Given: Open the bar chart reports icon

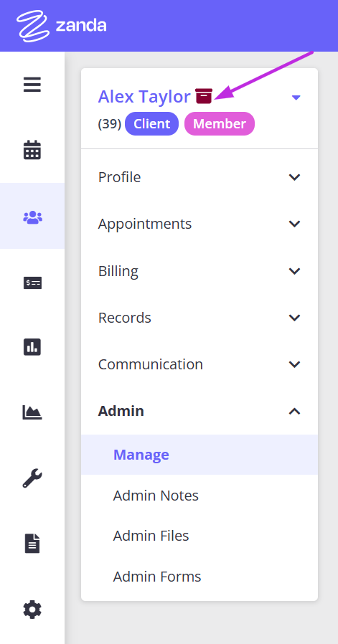Looking at the screenshot, I should point(32,347).
